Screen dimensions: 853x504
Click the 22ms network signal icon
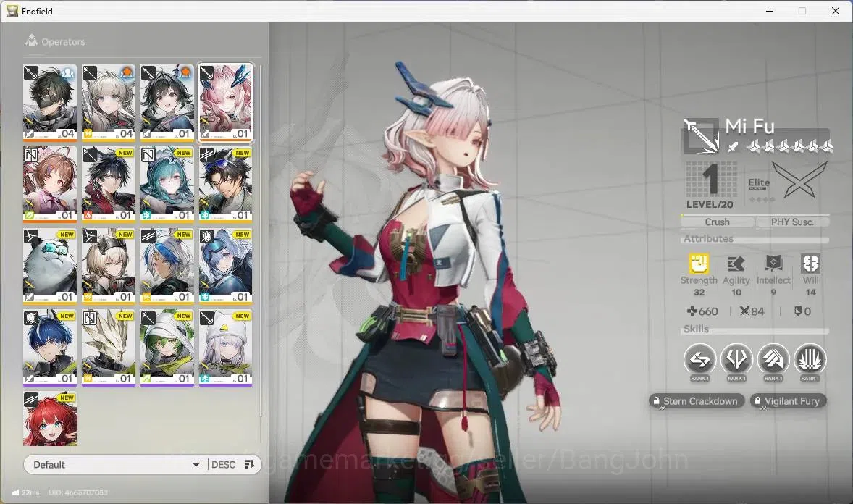[x=16, y=492]
